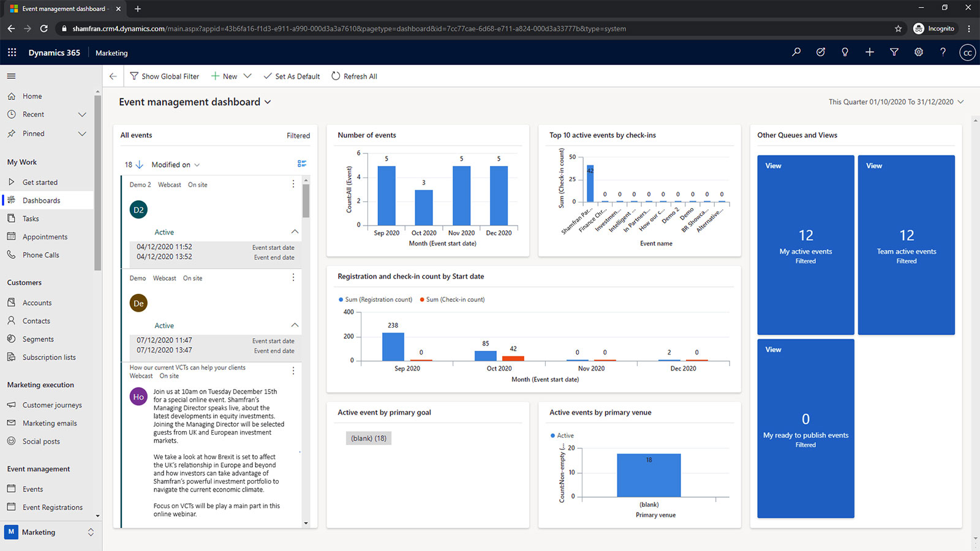Screen dimensions: 980x551
Task: Expand the Recent section in sidebar
Action: (x=82, y=114)
